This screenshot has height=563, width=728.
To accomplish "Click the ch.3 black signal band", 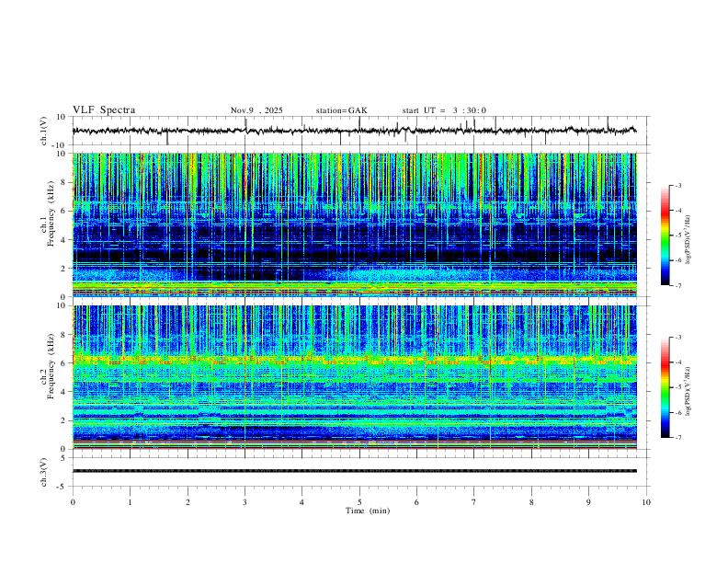I will point(355,471).
